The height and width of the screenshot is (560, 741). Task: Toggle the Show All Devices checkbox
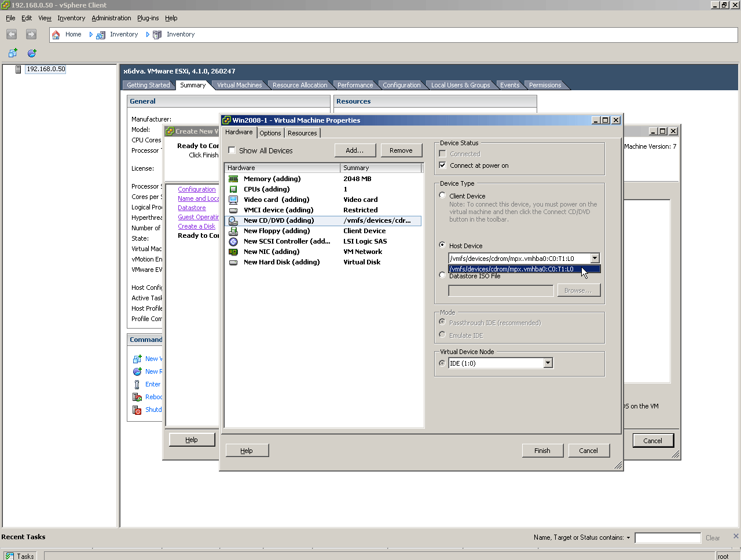click(x=232, y=150)
